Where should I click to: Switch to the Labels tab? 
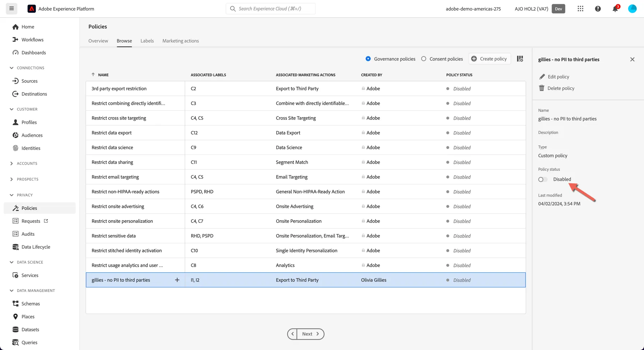147,41
